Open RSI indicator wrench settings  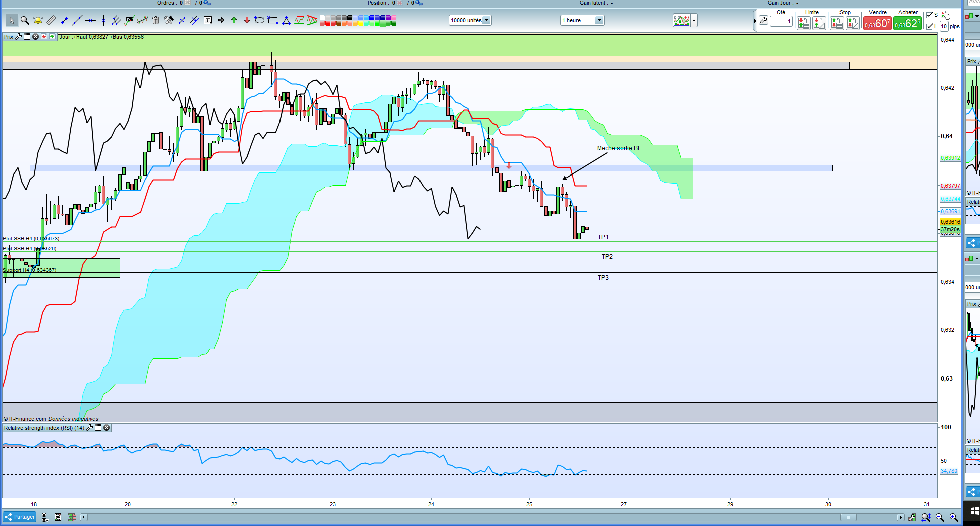(x=90, y=428)
